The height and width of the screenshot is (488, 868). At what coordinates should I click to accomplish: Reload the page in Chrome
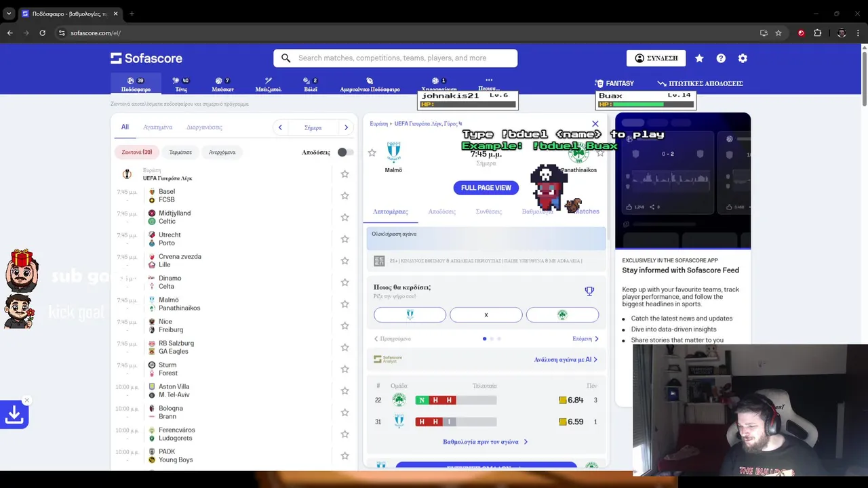pos(42,33)
